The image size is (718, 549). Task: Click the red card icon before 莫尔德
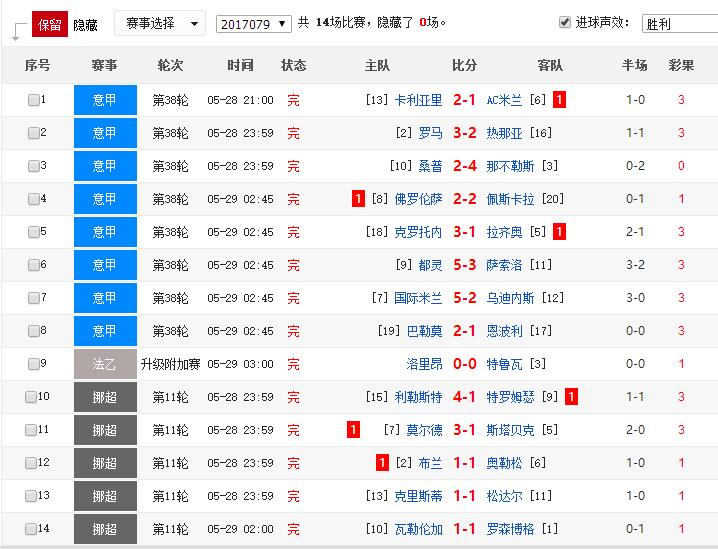pos(353,430)
